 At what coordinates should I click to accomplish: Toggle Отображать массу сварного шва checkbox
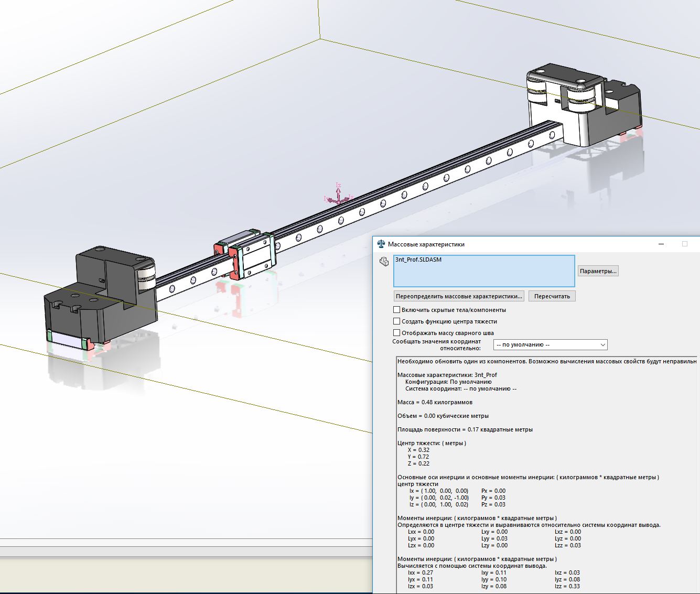396,333
